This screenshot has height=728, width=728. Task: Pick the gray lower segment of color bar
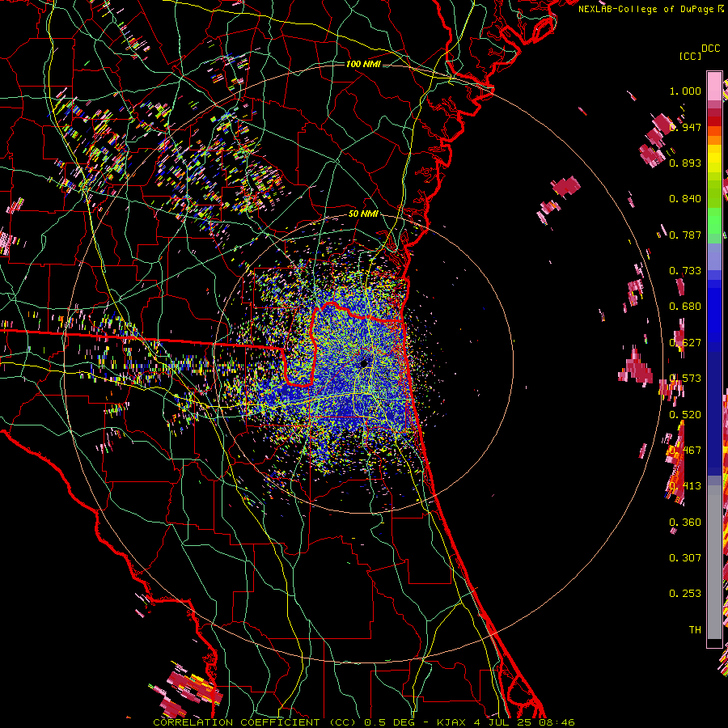(714, 562)
